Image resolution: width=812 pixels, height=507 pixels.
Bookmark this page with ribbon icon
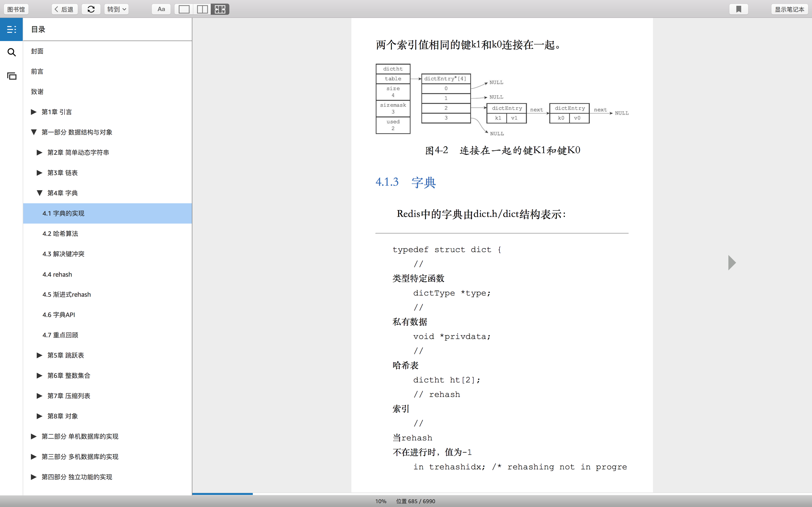coord(738,9)
